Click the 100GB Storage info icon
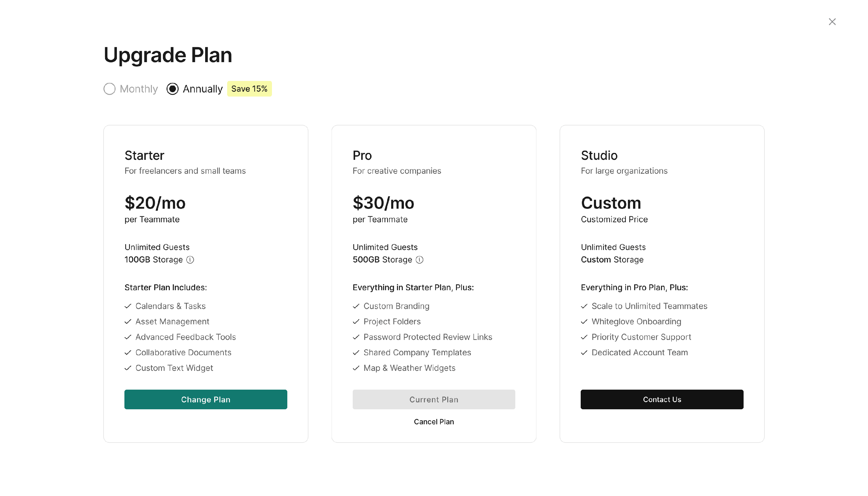The image size is (868, 496). [x=190, y=260]
